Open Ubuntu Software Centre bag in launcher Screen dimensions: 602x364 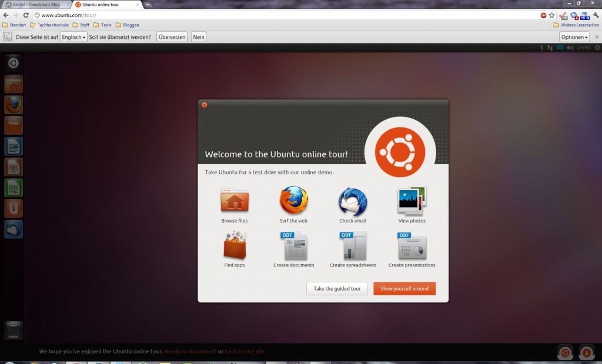[14, 126]
